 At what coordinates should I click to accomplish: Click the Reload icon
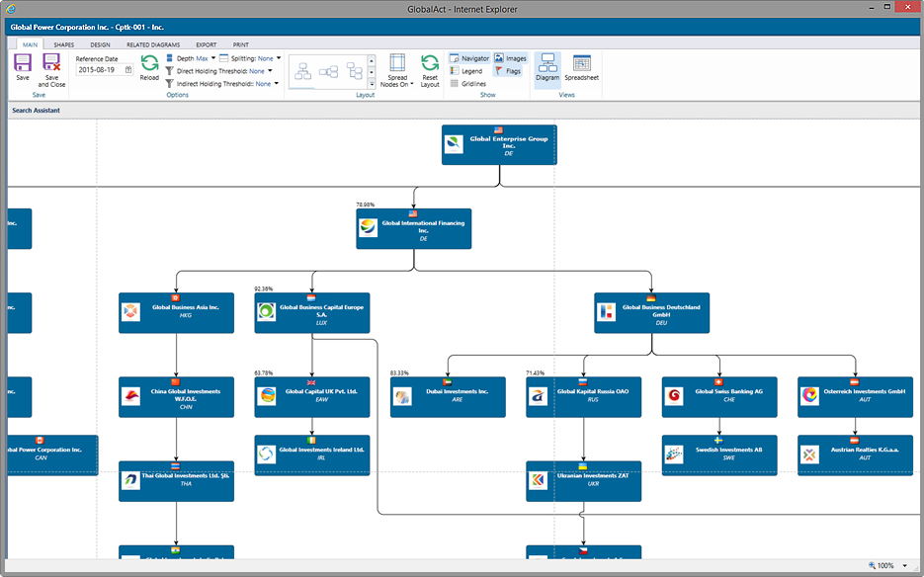coord(149,63)
